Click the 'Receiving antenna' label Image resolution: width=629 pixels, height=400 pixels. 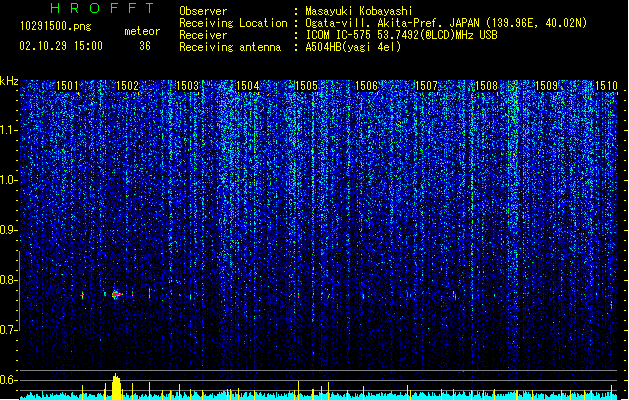(x=230, y=47)
